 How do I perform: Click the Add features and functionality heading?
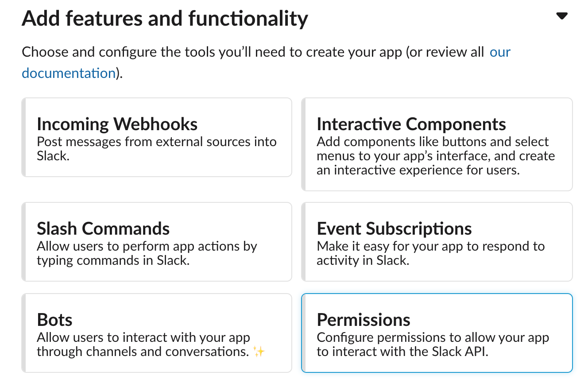(165, 18)
